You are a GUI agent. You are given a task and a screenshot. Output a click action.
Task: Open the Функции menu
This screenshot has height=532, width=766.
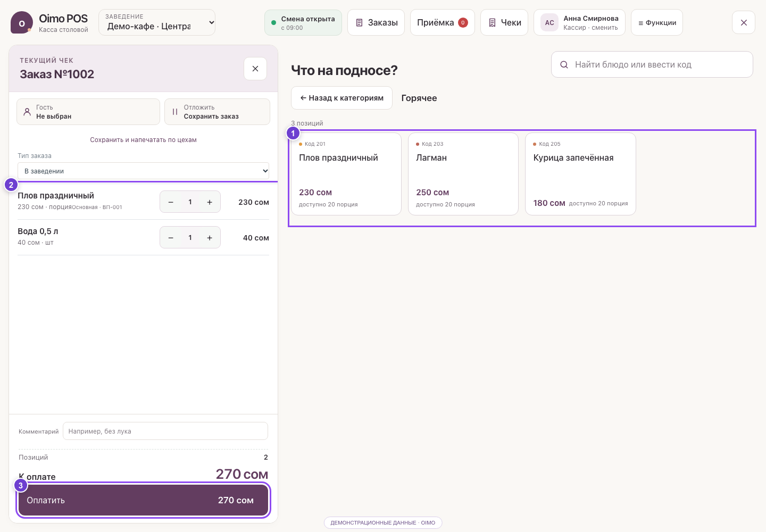(x=657, y=22)
